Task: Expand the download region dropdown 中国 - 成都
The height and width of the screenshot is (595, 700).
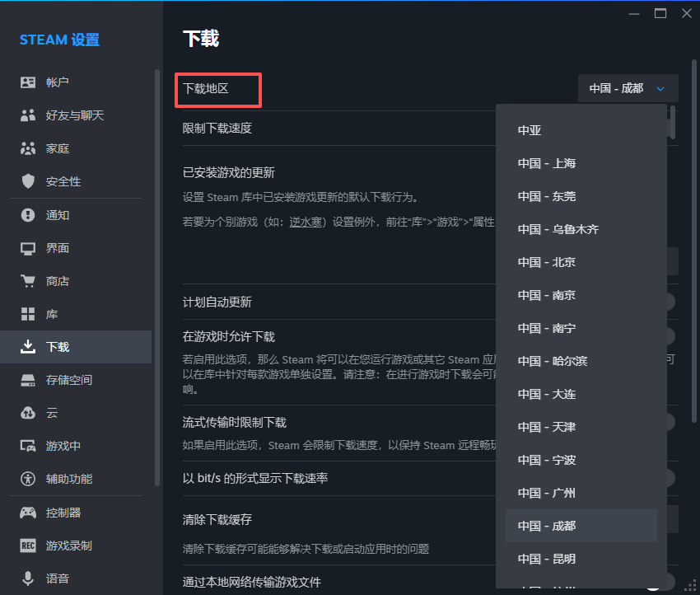Action: coord(628,88)
